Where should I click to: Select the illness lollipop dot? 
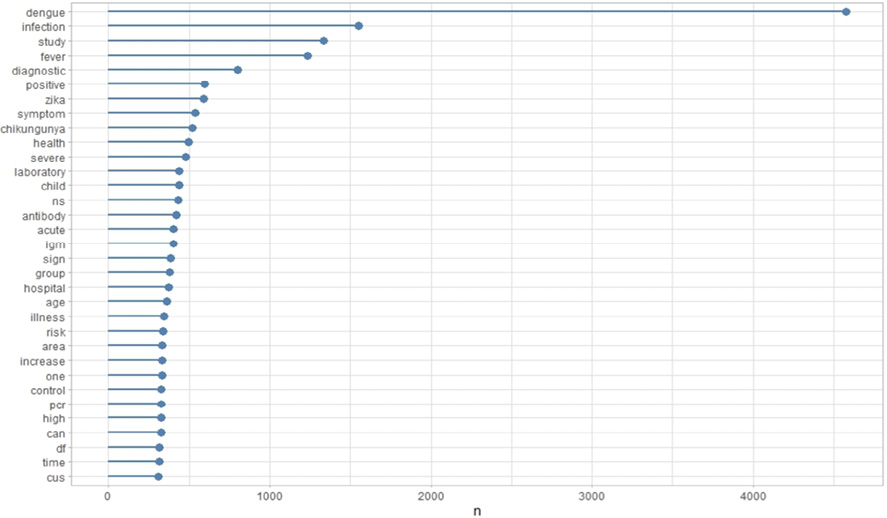pos(164,317)
